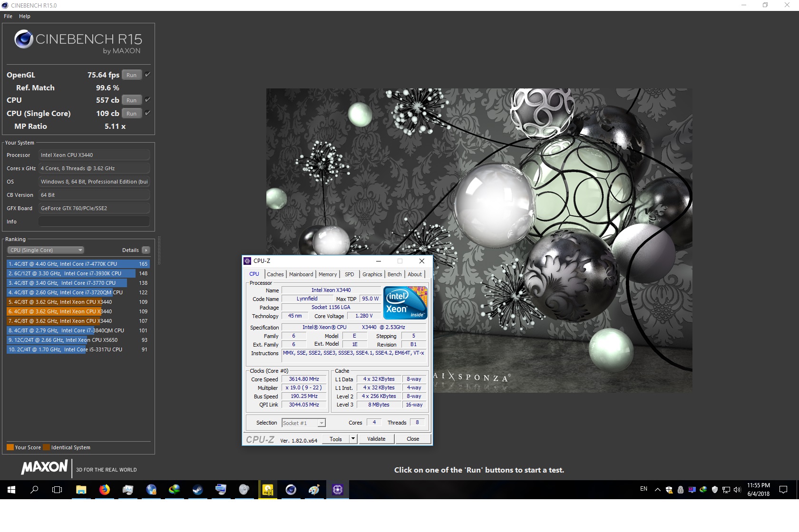Screen dimensions: 799x532
Task: Open Windows search from taskbar
Action: [x=34, y=490]
